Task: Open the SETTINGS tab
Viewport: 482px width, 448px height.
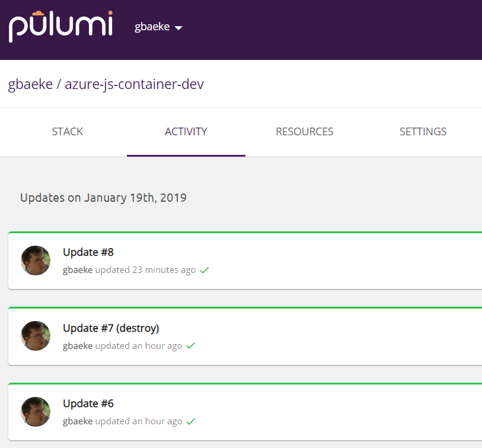Action: pyautogui.click(x=423, y=132)
